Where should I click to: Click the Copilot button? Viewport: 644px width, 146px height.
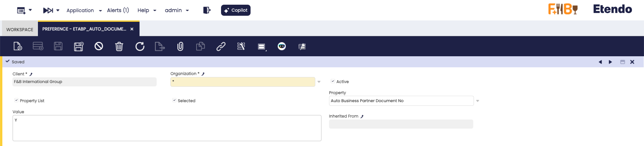pyautogui.click(x=235, y=10)
